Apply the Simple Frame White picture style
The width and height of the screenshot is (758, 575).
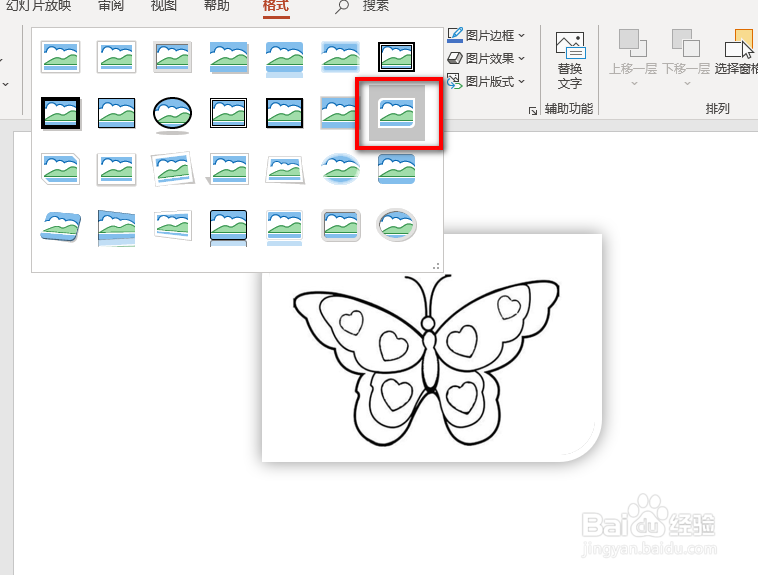click(60, 57)
